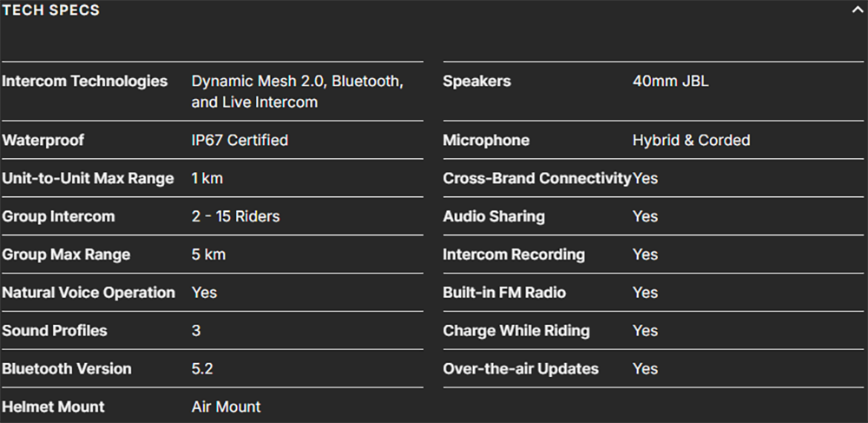Click the TECH SPECS heading
Screen dimensions: 868x423
(51, 10)
